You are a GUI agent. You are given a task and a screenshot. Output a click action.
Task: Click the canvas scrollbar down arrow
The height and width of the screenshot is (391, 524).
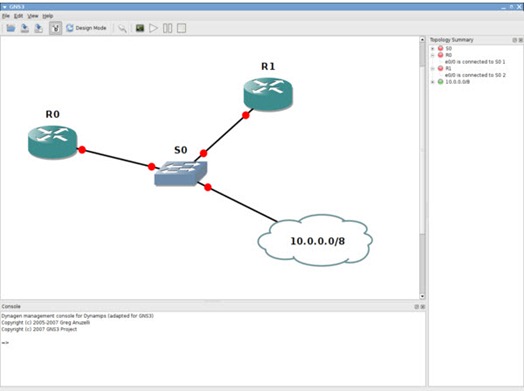tap(422, 296)
